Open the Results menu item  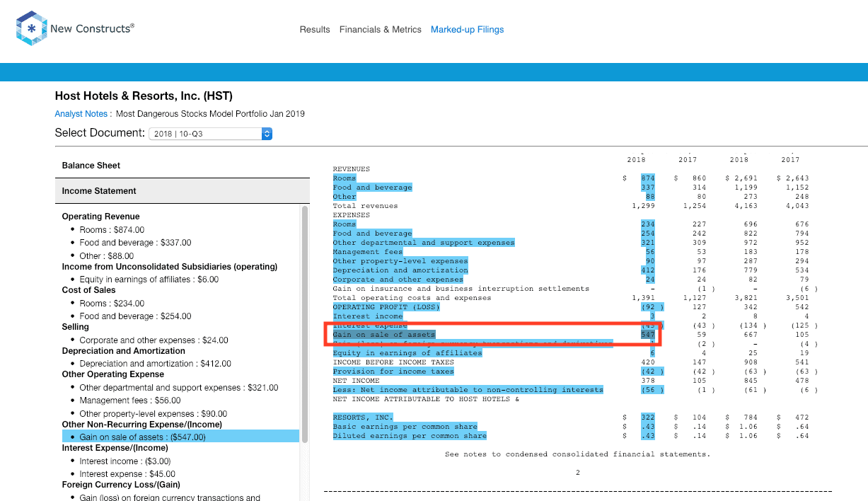315,30
